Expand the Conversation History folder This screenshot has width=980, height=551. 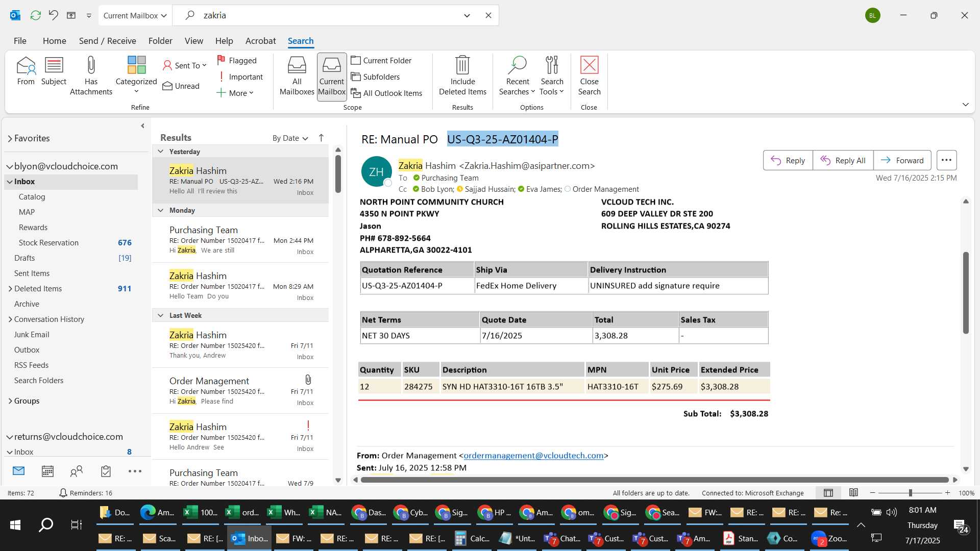[10, 319]
